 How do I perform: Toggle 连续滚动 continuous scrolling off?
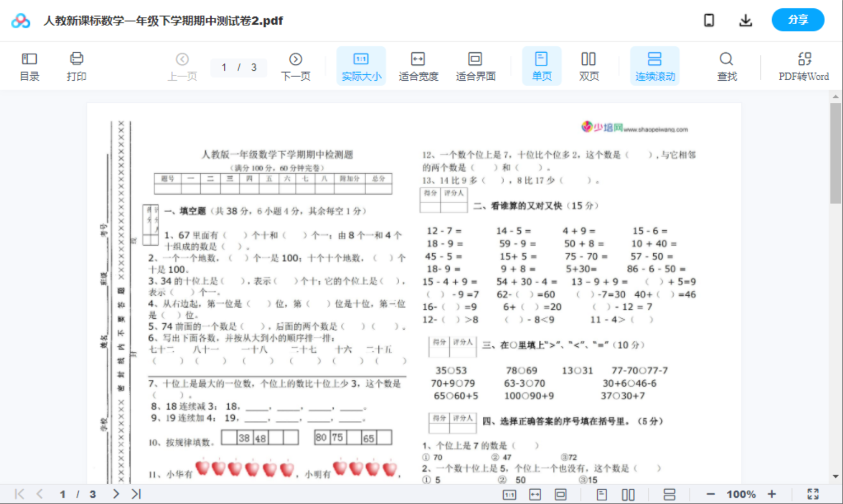tap(655, 65)
